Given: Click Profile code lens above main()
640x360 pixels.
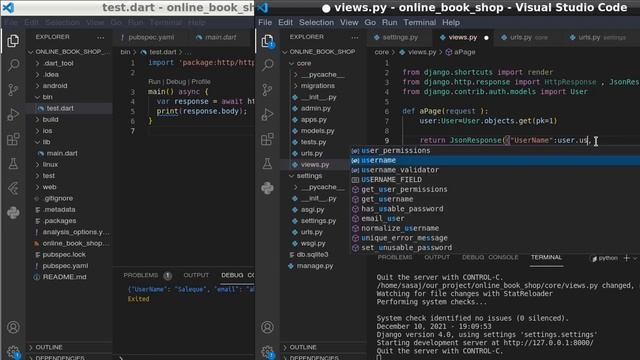Looking at the screenshot, I should (201, 82).
